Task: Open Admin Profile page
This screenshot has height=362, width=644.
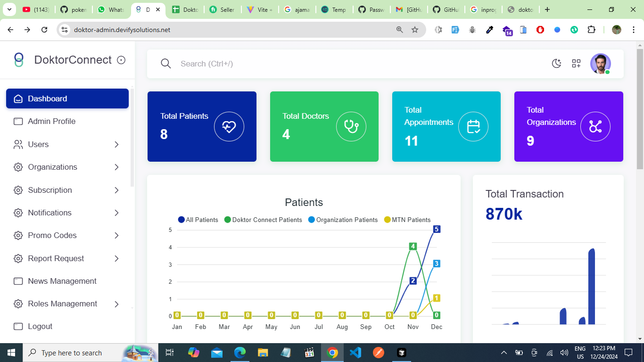Action: point(67,121)
